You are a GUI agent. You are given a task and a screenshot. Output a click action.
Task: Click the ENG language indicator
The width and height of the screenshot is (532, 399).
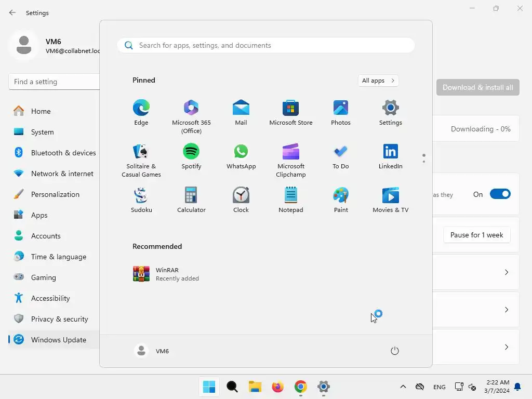pyautogui.click(x=440, y=387)
